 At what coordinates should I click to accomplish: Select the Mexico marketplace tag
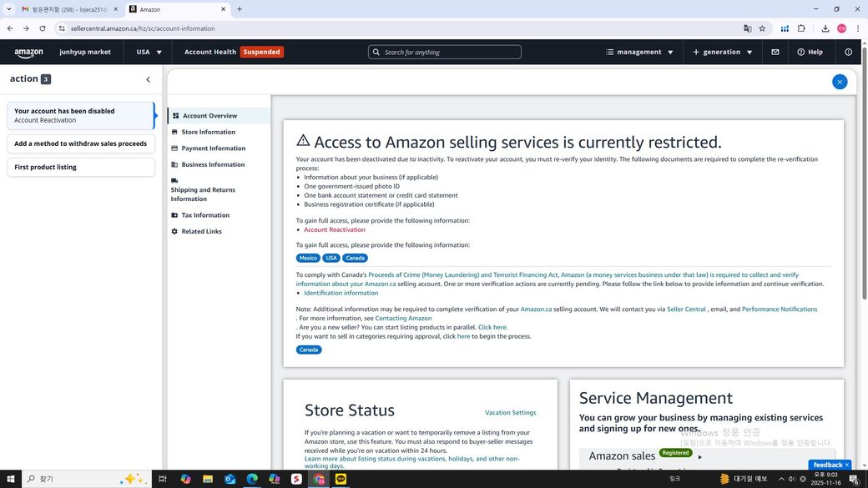click(308, 258)
